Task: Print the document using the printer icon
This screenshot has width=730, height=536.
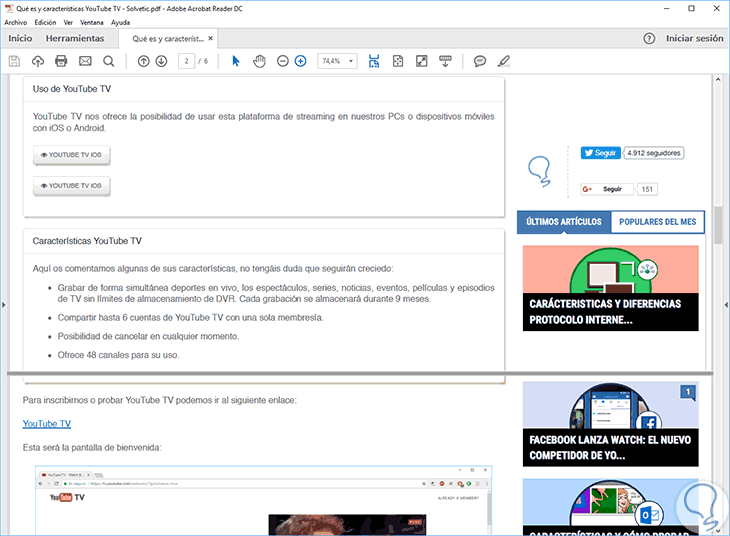Action: pos(61,61)
